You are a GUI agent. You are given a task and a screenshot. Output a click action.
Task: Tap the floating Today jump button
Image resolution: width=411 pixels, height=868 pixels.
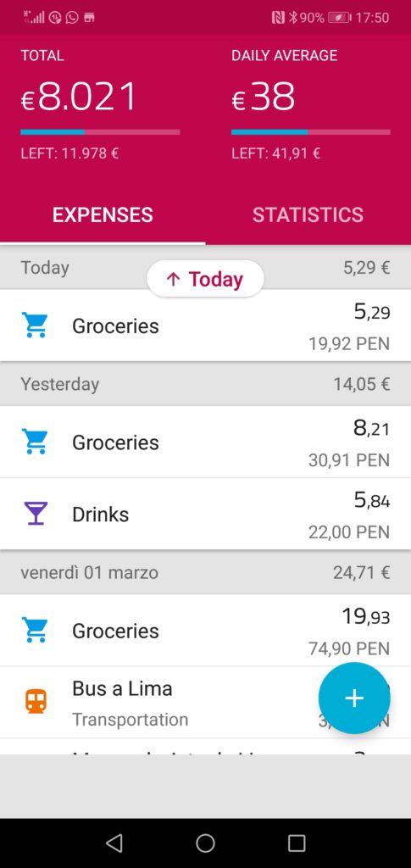205,278
